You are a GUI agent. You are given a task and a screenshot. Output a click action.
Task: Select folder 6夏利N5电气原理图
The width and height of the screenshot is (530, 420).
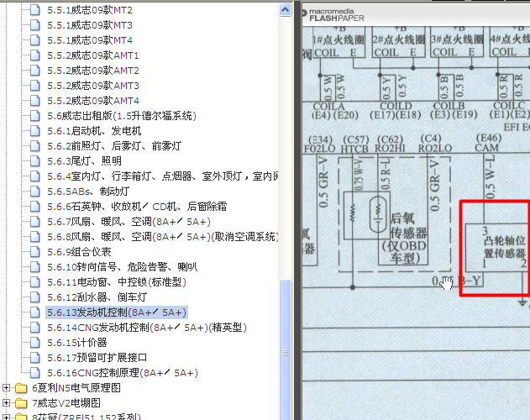[x=76, y=388]
